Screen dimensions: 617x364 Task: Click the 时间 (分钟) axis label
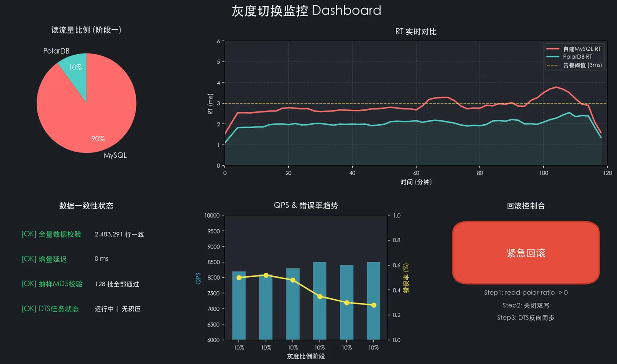[x=416, y=182]
